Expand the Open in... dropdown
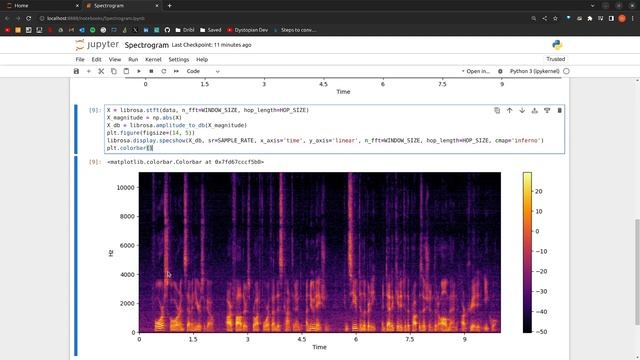The image size is (640, 360). (x=476, y=71)
